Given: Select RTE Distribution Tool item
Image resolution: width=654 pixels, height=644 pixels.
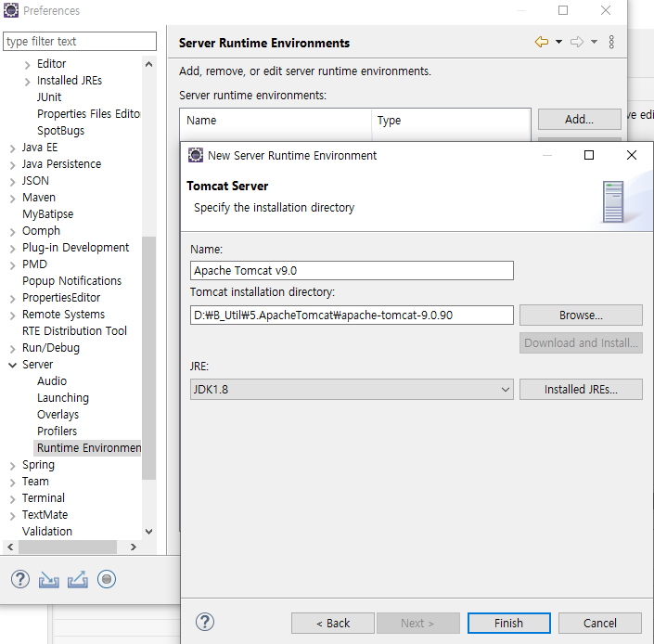Looking at the screenshot, I should tap(74, 330).
